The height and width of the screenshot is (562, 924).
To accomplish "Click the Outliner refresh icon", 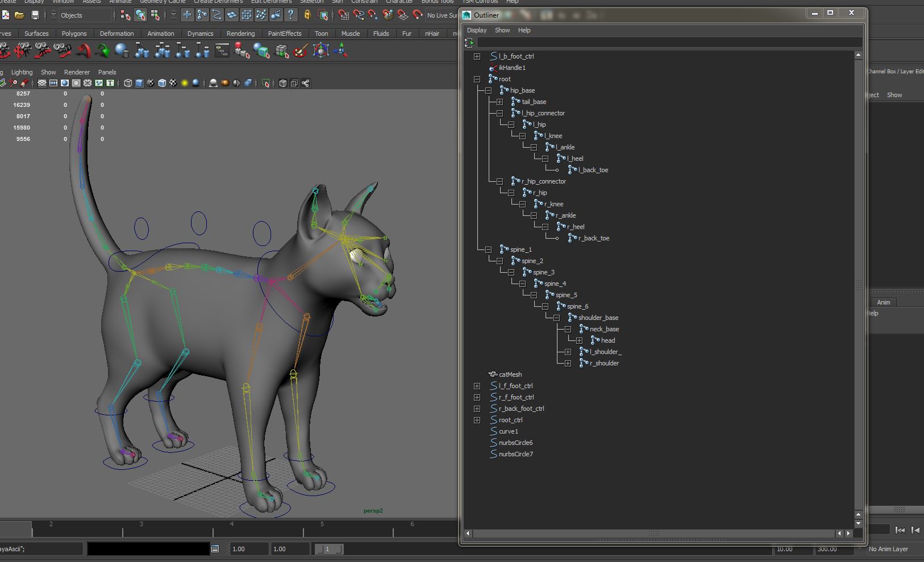I will tap(469, 42).
